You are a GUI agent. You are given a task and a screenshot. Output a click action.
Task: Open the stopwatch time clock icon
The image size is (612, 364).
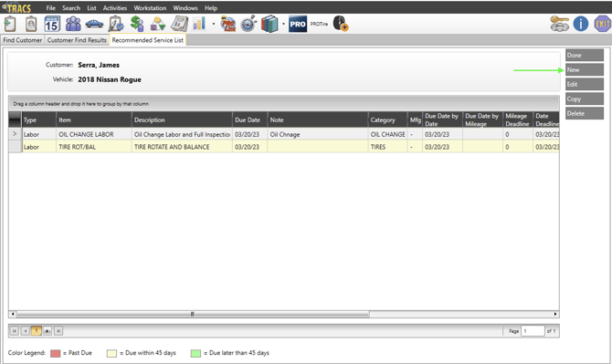[248, 24]
